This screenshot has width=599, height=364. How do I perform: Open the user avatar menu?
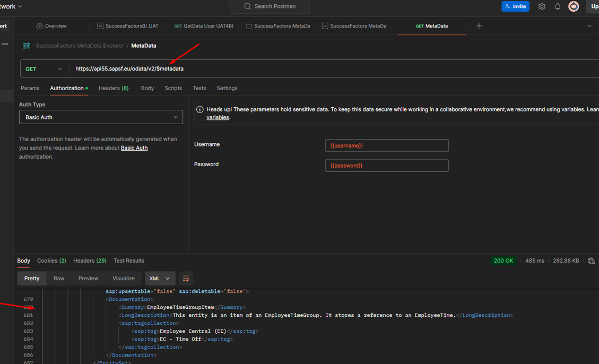(x=574, y=6)
